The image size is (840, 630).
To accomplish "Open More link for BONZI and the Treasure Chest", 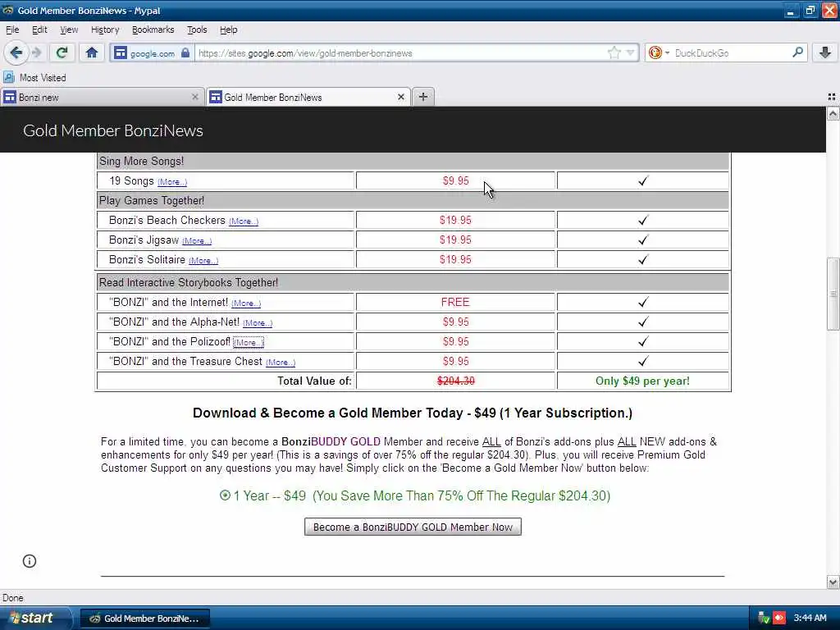I will (281, 363).
